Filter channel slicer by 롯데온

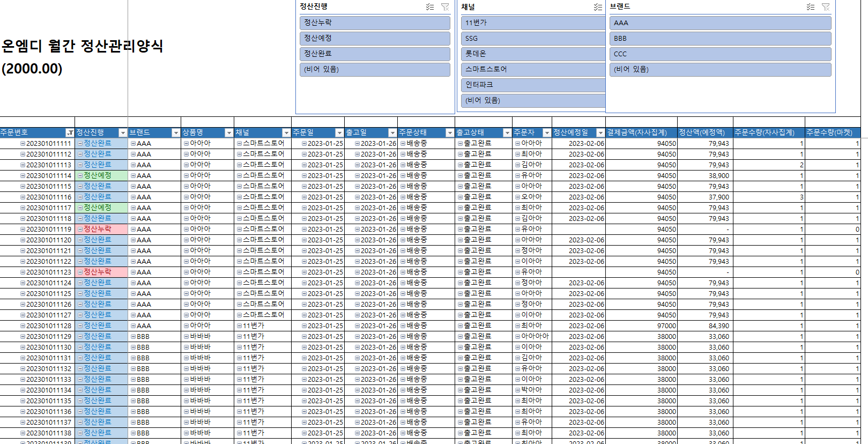(533, 54)
